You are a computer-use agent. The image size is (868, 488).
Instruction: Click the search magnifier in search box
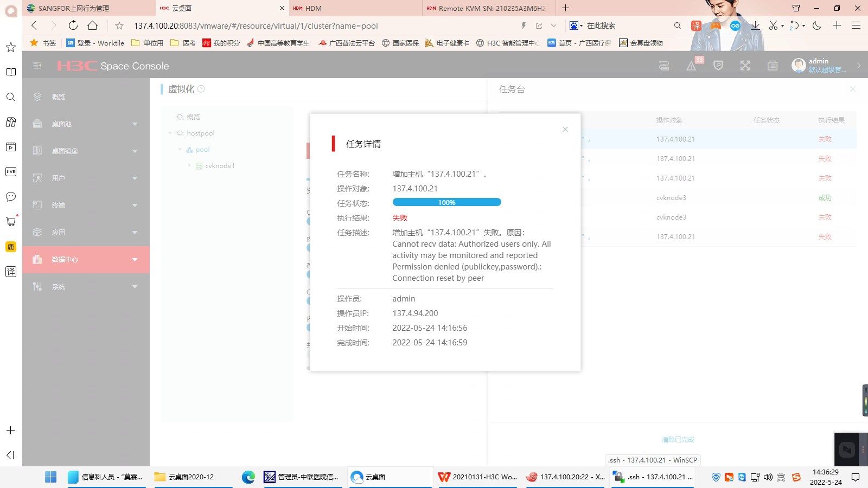pyautogui.click(x=677, y=25)
